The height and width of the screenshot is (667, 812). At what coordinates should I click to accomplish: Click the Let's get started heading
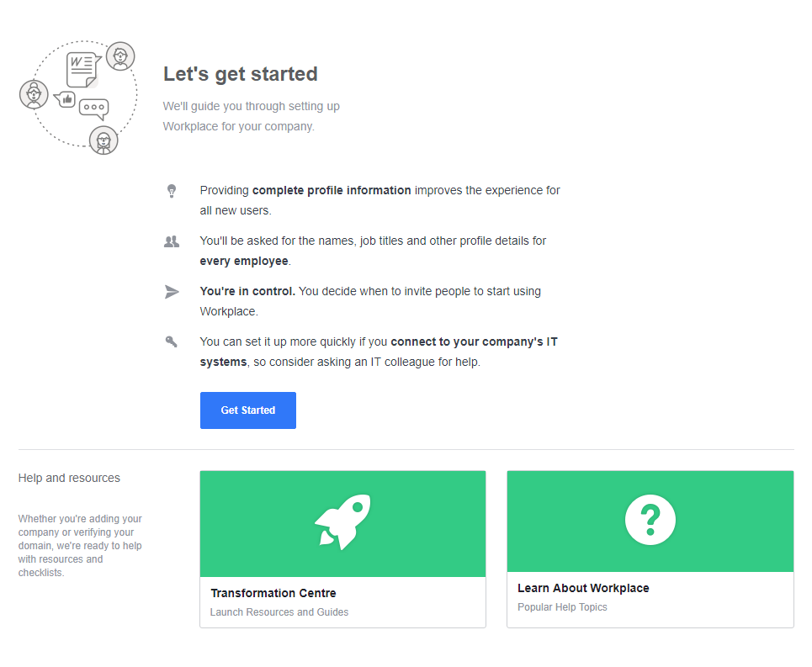point(241,74)
